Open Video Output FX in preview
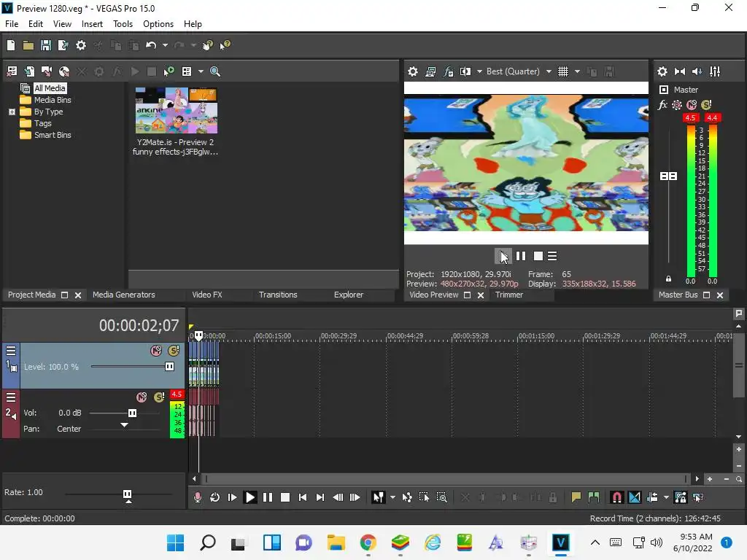Viewport: 747px width, 560px height. click(449, 71)
